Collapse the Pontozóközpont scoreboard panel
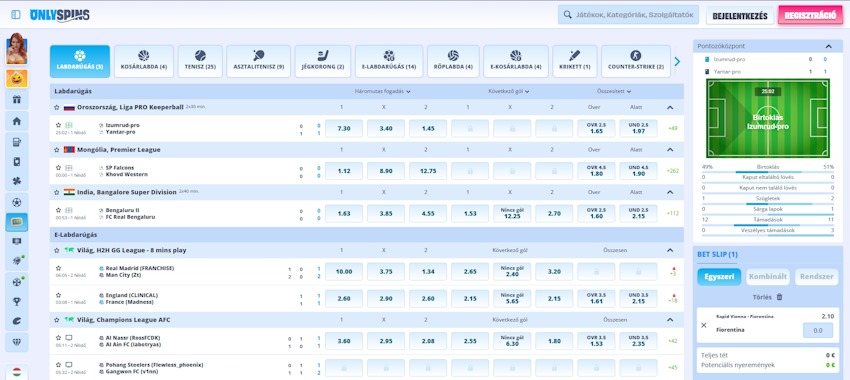850x380 pixels. point(829,47)
